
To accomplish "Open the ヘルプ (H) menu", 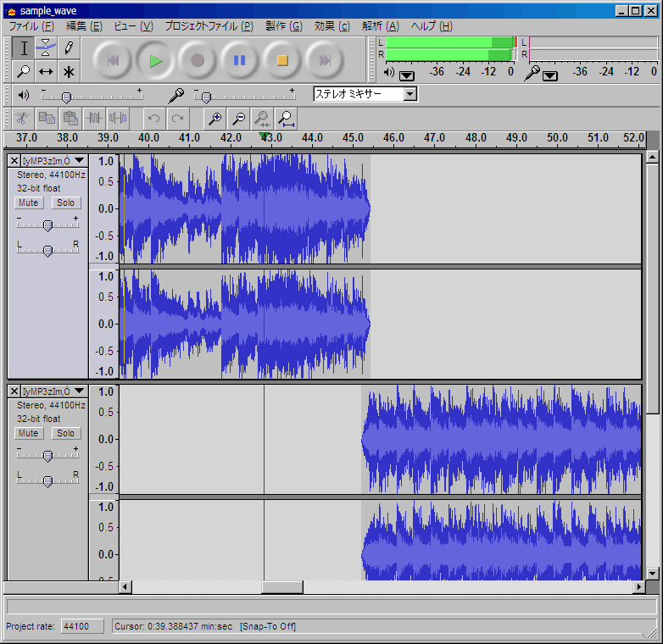I will (432, 26).
